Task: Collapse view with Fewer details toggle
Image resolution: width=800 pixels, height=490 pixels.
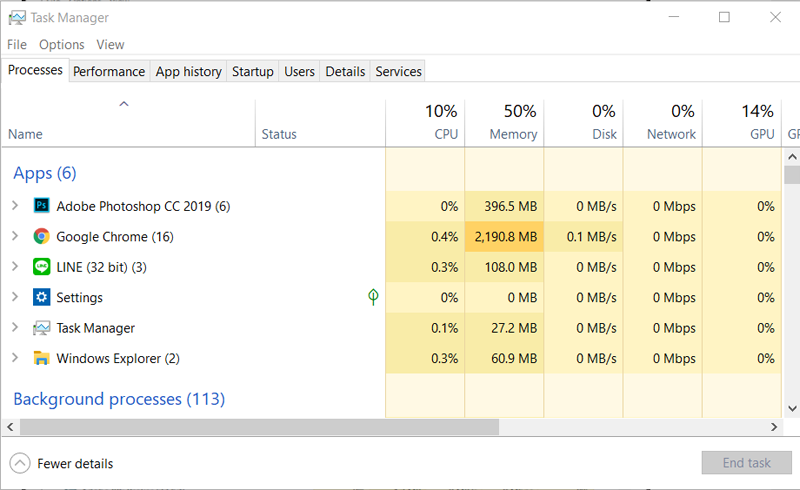Action: 20,463
